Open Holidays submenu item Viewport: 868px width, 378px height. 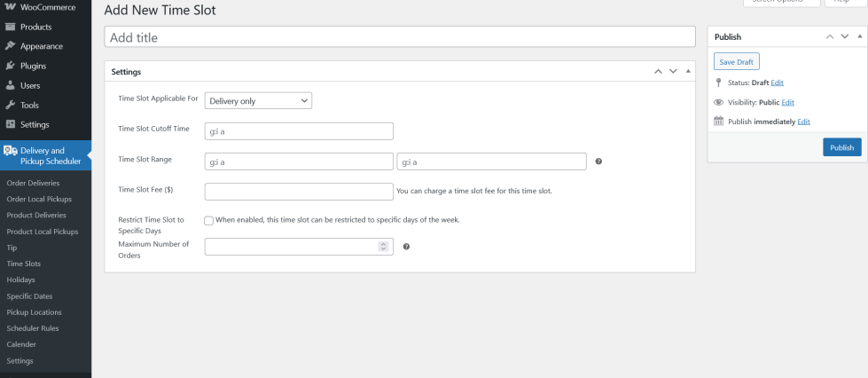[x=21, y=280]
